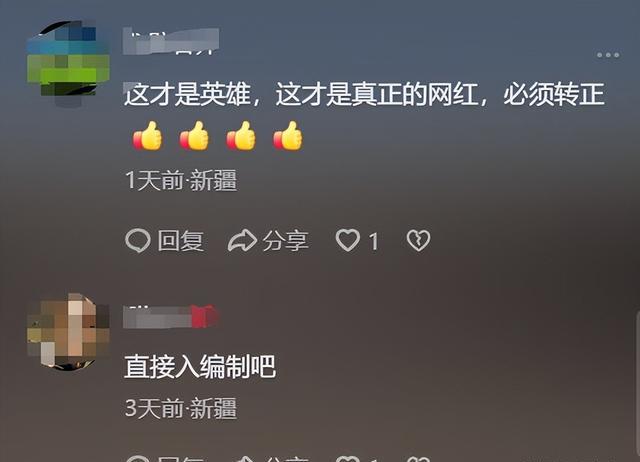The image size is (640, 462).
Task: Open the second commenter's username with the red badge
Action: [171, 316]
